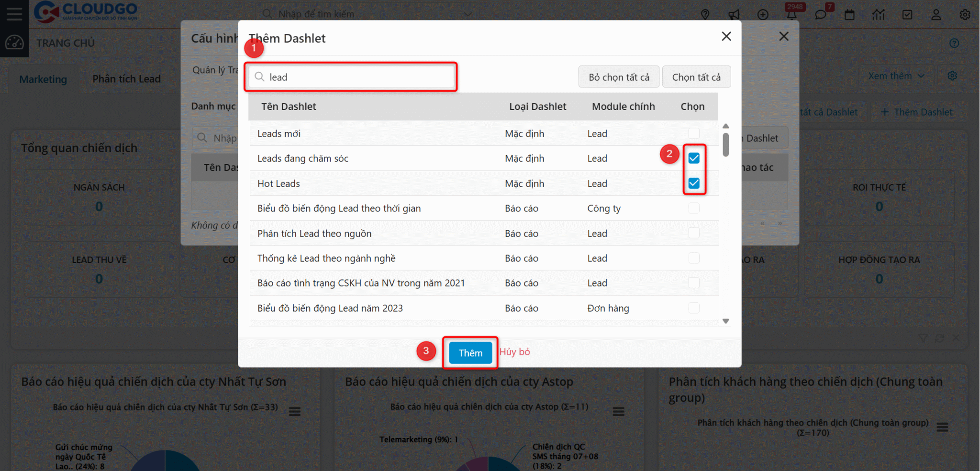This screenshot has height=471, width=980.
Task: Click the CloudGo logo
Action: (x=86, y=12)
